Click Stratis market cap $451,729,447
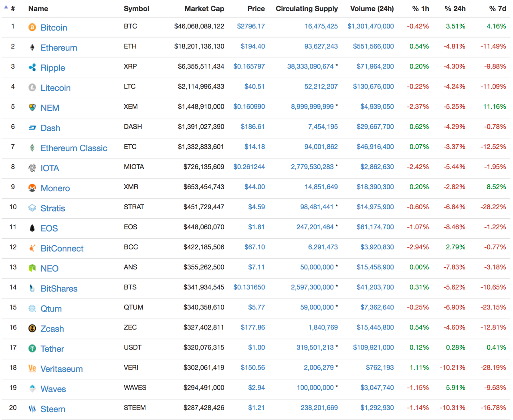Image resolution: width=513 pixels, height=420 pixels. point(204,207)
